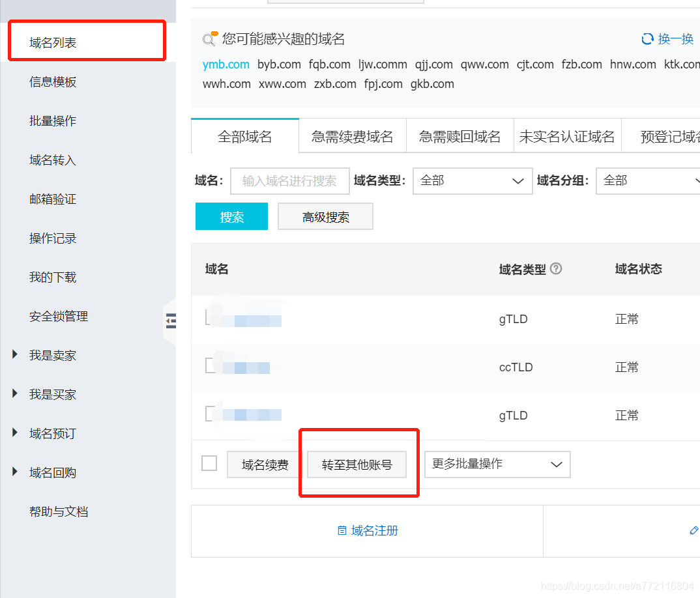This screenshot has width=700, height=598.
Task: Click the blurred domain name in the ccTLD row
Action: 246,368
